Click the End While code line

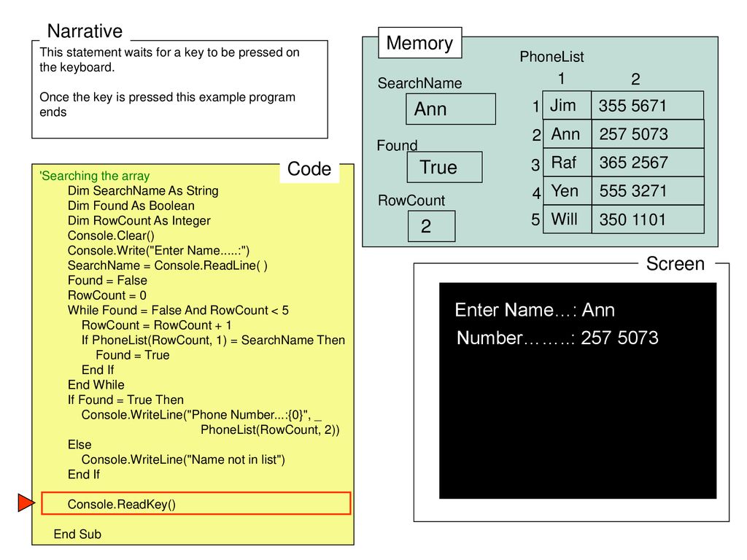pyautogui.click(x=96, y=385)
